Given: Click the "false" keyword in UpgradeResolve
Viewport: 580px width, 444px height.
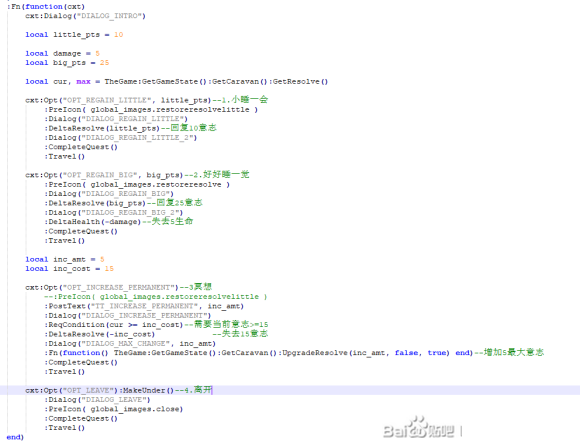Looking at the screenshot, I should point(406,353).
